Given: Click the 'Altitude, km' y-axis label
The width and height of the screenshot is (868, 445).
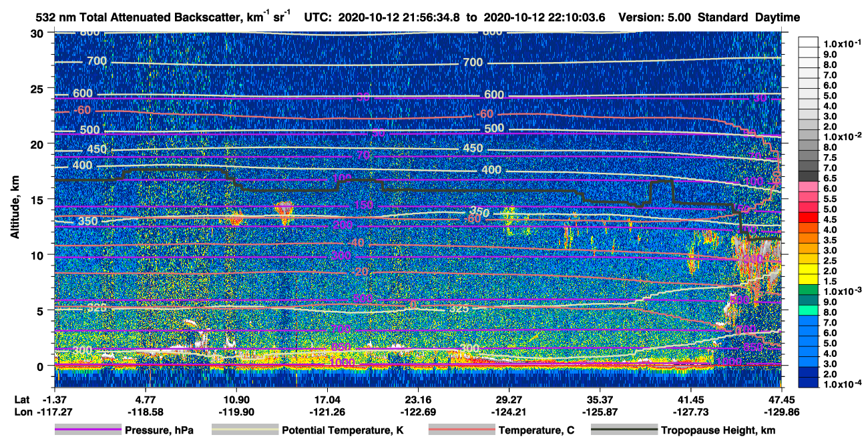Looking at the screenshot, I should tap(15, 209).
